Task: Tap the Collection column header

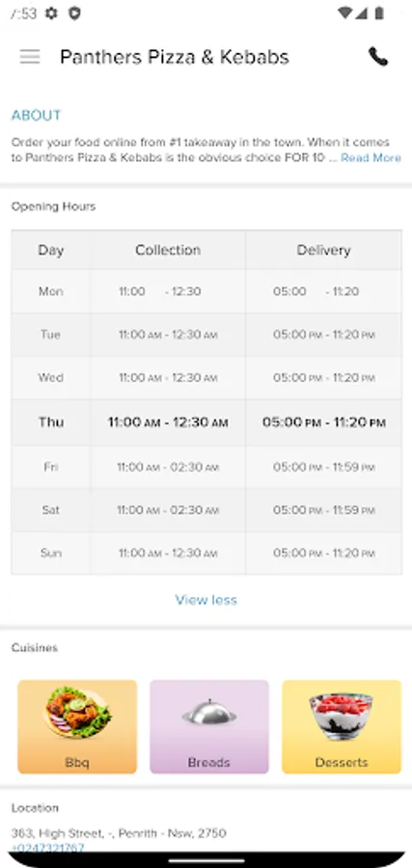Action: 168,250
